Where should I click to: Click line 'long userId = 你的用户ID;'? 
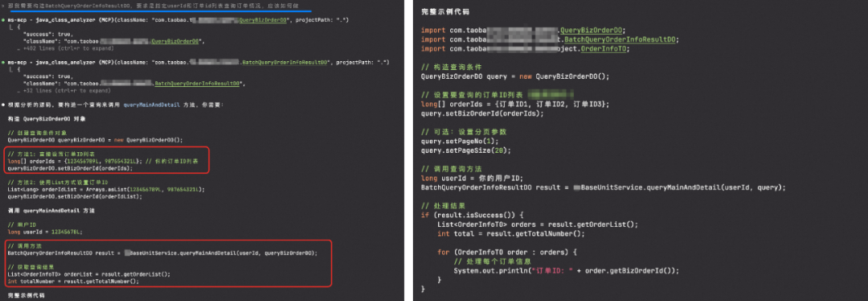coord(473,178)
